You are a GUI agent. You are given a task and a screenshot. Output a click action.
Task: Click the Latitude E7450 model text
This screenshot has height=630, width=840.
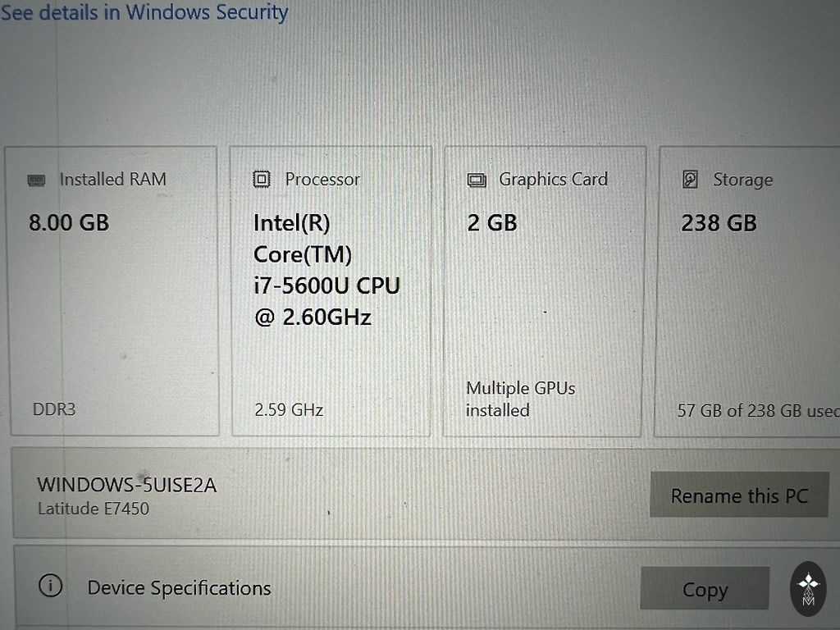[94, 509]
